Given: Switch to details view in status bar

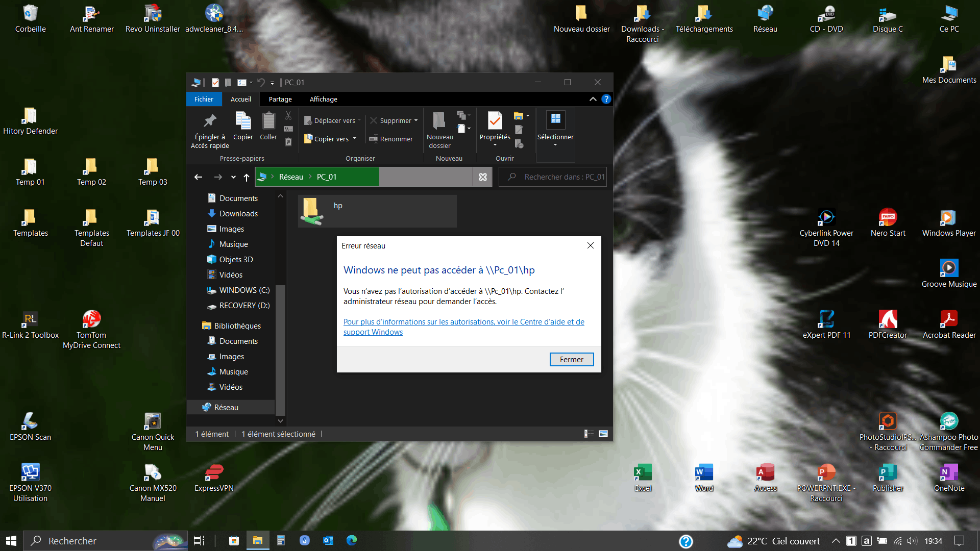Looking at the screenshot, I should (589, 434).
